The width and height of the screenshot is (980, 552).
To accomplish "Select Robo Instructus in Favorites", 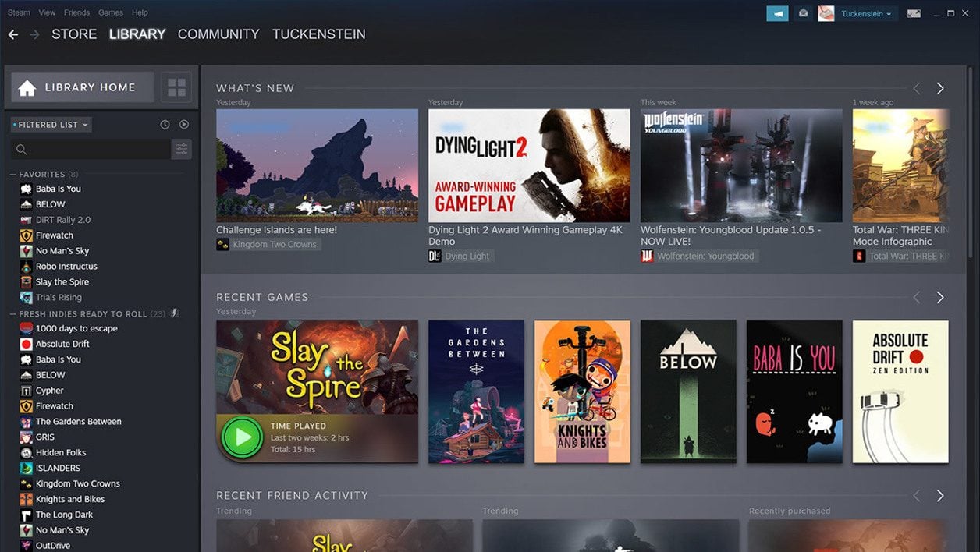I will tap(66, 267).
